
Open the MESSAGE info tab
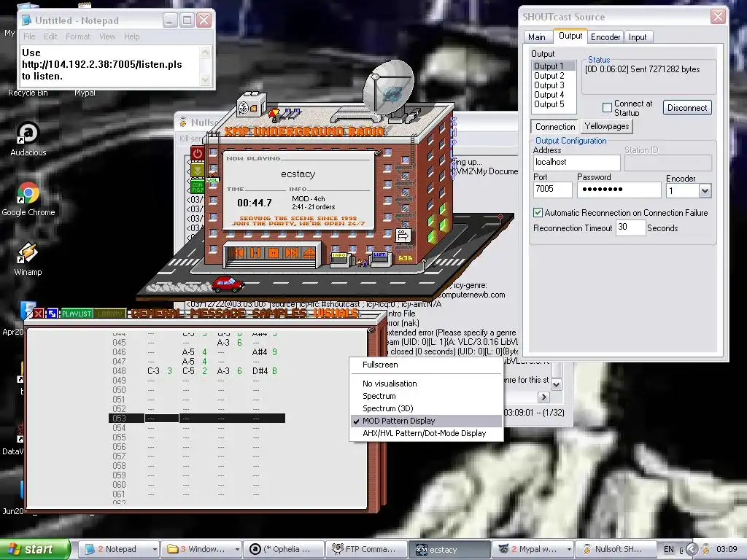tap(218, 313)
